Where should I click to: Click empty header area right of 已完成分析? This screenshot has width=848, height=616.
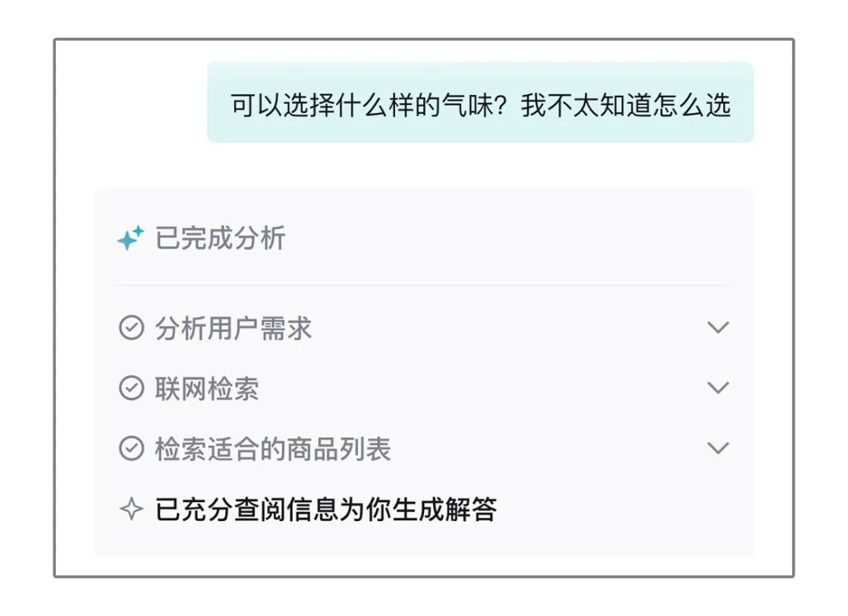click(510, 238)
